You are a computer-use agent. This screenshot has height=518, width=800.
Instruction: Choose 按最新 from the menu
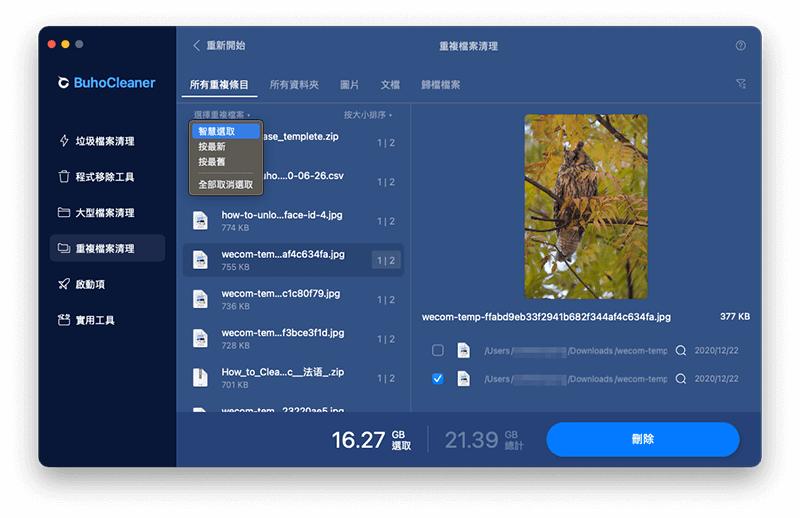pyautogui.click(x=226, y=146)
